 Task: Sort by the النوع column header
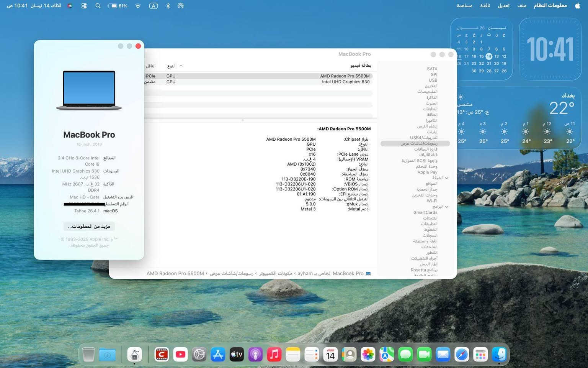click(171, 66)
